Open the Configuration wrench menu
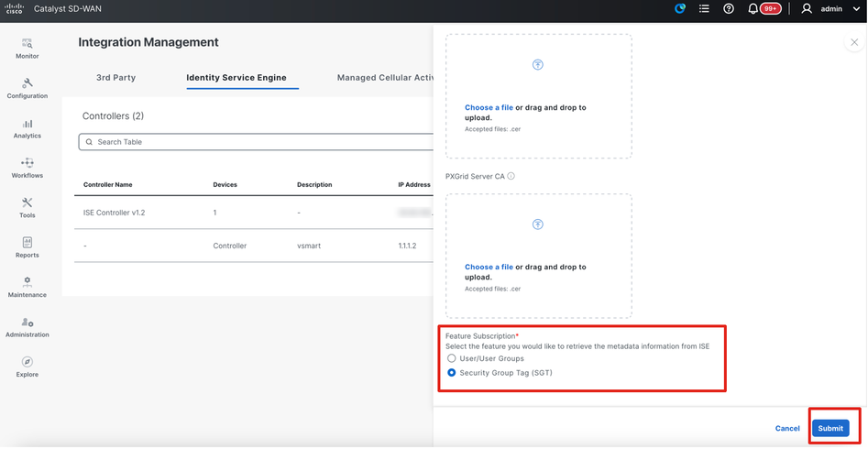 click(x=27, y=89)
